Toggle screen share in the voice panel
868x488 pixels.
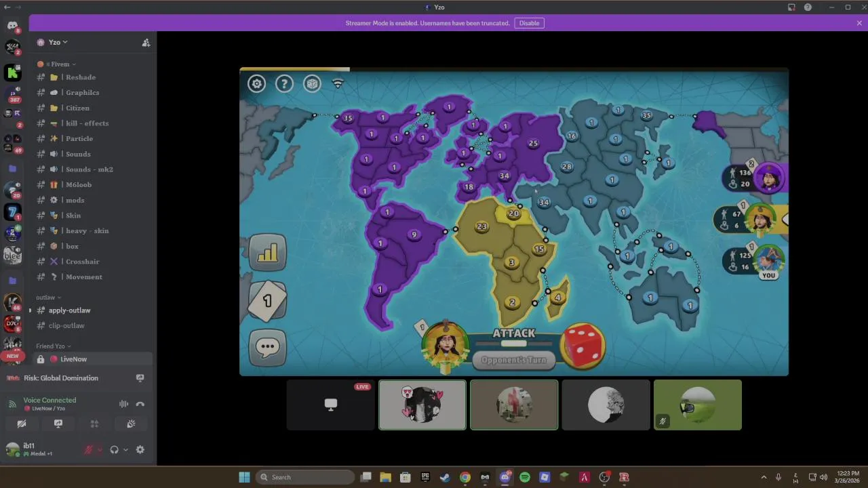pyautogui.click(x=58, y=424)
